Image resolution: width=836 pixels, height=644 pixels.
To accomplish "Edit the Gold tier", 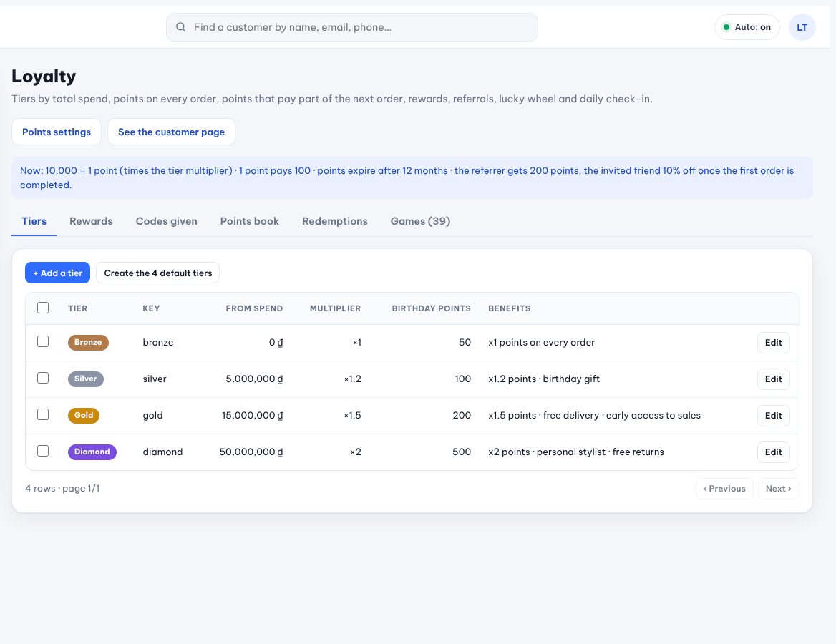I will click(x=773, y=415).
